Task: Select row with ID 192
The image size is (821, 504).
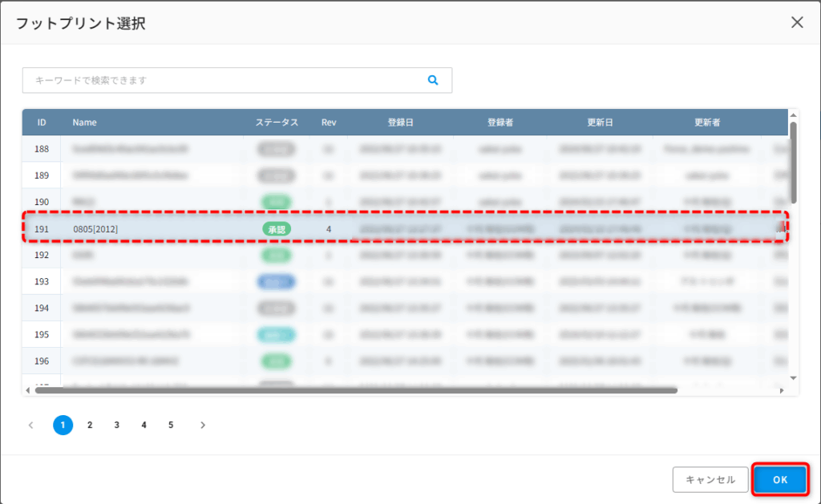Action: click(x=405, y=255)
